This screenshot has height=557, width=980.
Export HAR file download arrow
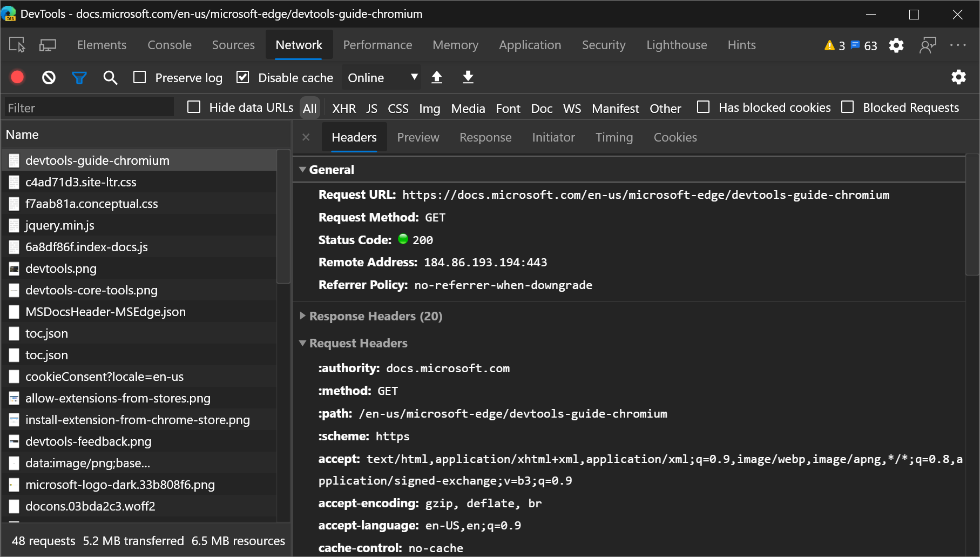468,77
